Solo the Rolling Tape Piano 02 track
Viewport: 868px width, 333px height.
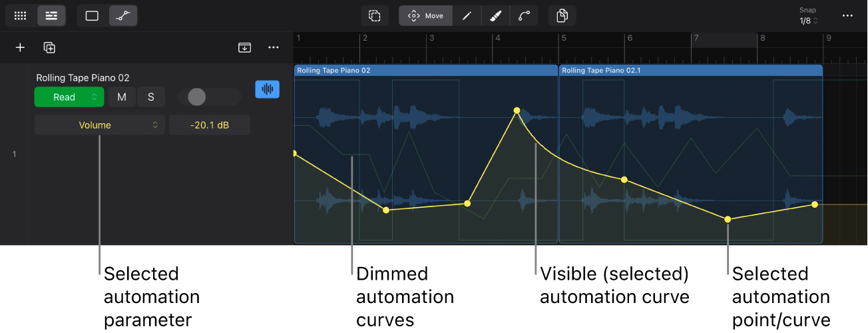[x=151, y=97]
